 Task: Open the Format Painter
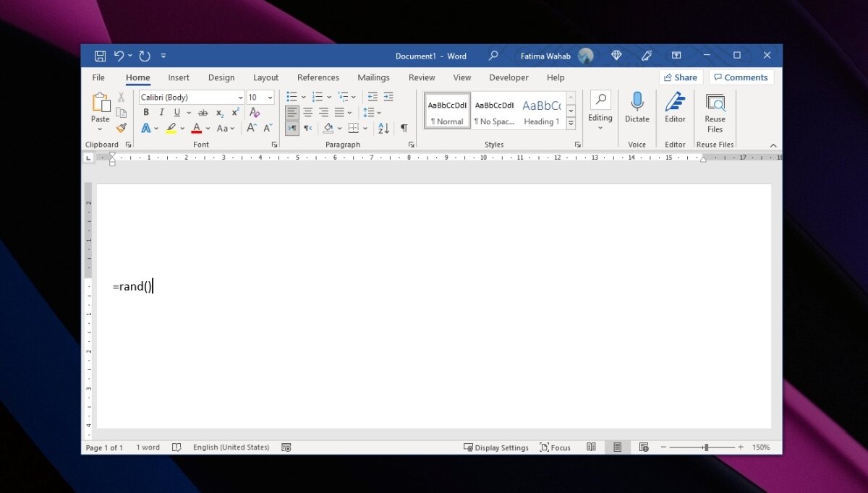pyautogui.click(x=121, y=128)
